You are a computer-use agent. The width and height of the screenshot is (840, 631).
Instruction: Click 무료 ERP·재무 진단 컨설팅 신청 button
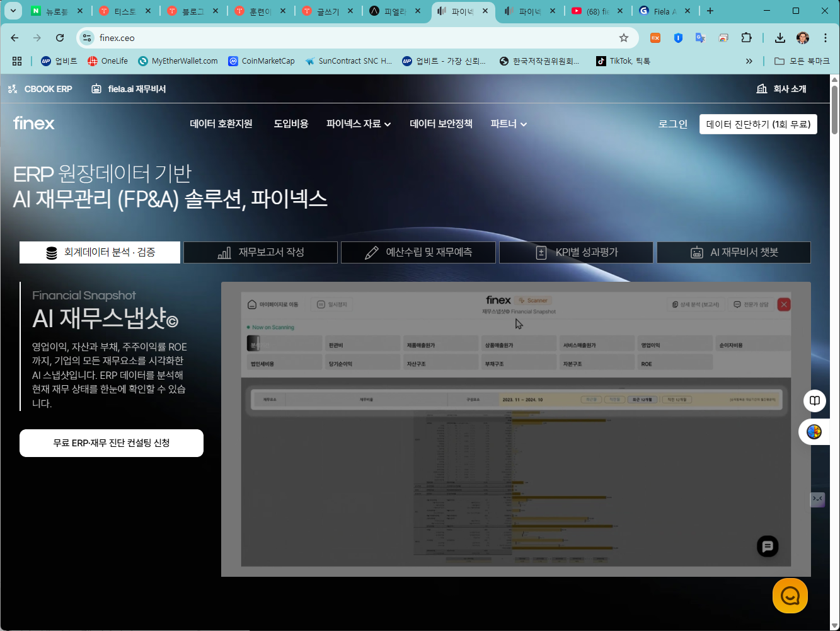(x=112, y=443)
